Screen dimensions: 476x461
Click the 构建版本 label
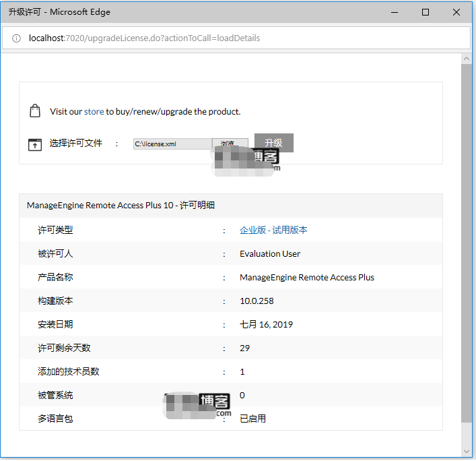tap(55, 301)
